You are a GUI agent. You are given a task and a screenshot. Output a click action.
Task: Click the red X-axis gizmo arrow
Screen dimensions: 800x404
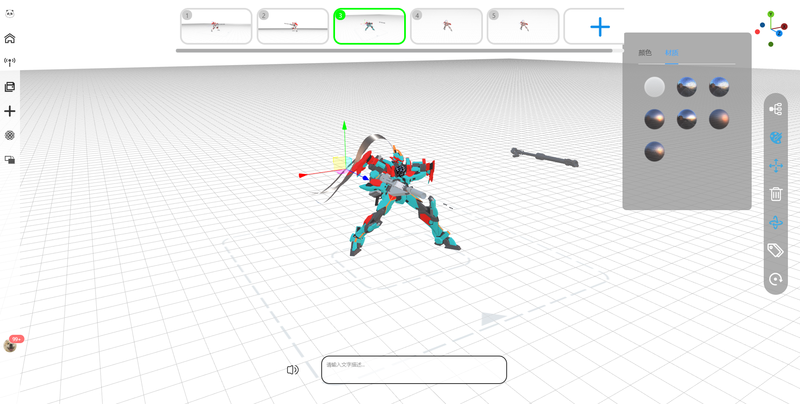[304, 175]
